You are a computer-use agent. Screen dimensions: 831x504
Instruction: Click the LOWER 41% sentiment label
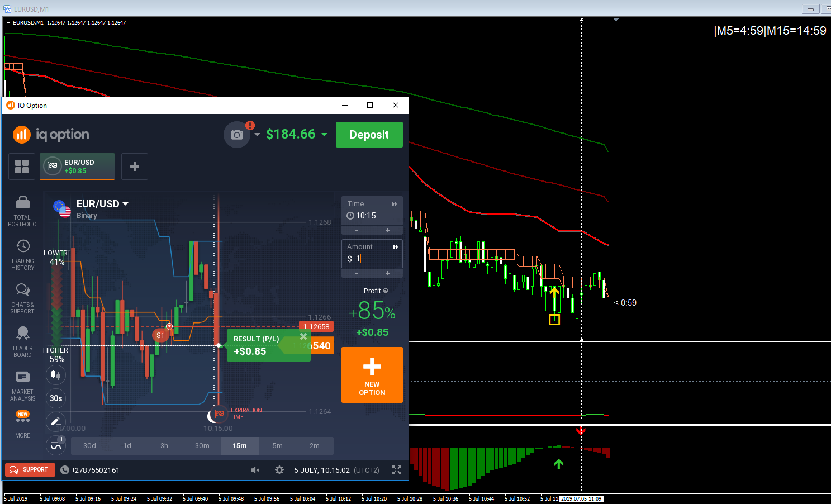pos(56,258)
